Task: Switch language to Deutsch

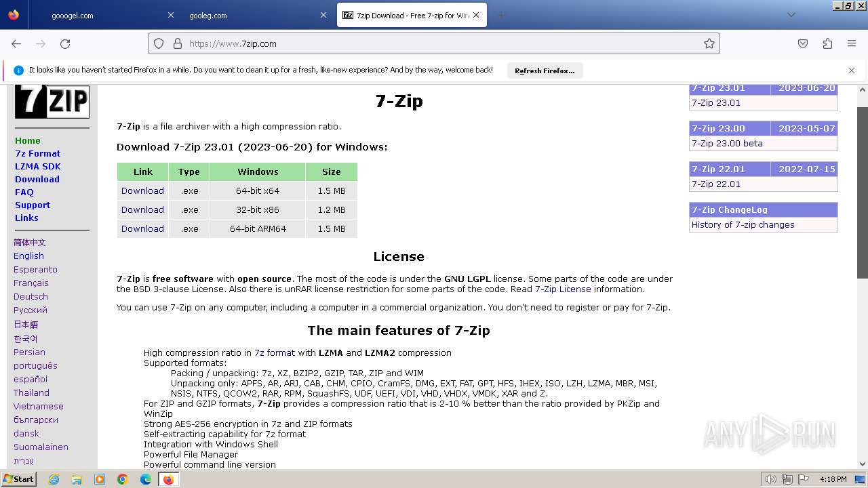Action: [x=31, y=297]
